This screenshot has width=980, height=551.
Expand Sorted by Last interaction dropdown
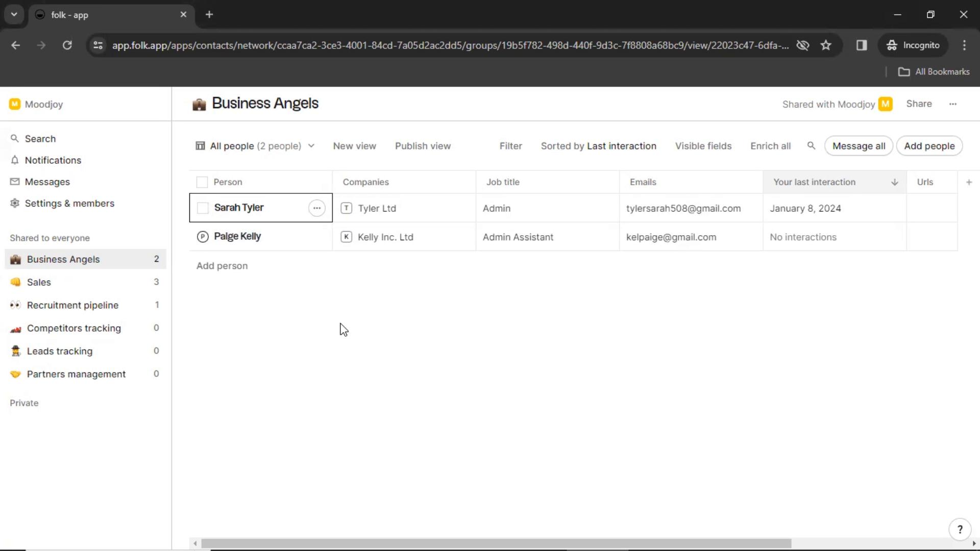tap(598, 146)
